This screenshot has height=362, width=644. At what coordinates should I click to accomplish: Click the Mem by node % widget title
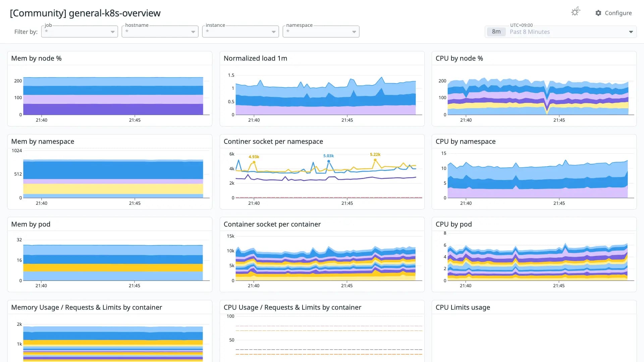tap(36, 58)
